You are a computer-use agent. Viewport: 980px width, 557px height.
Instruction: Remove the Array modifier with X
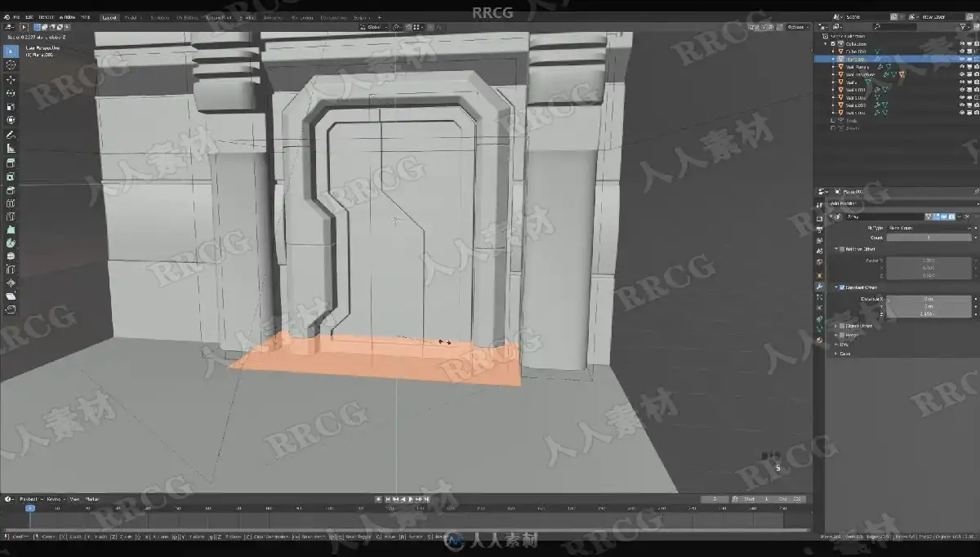tap(966, 216)
